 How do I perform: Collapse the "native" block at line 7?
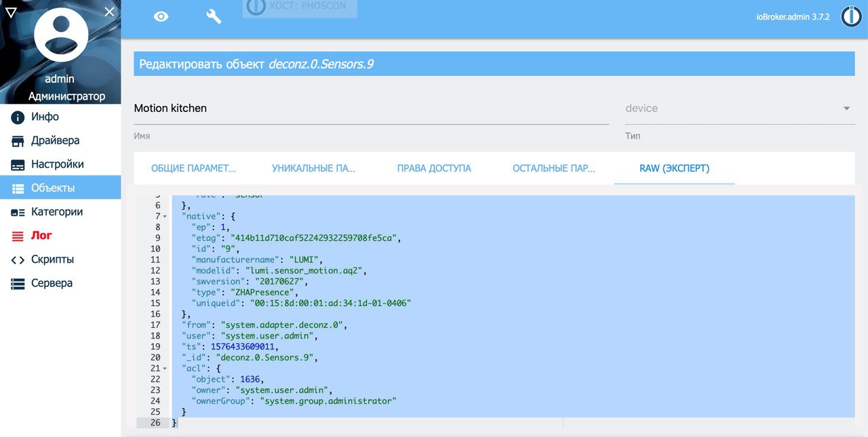tap(165, 216)
